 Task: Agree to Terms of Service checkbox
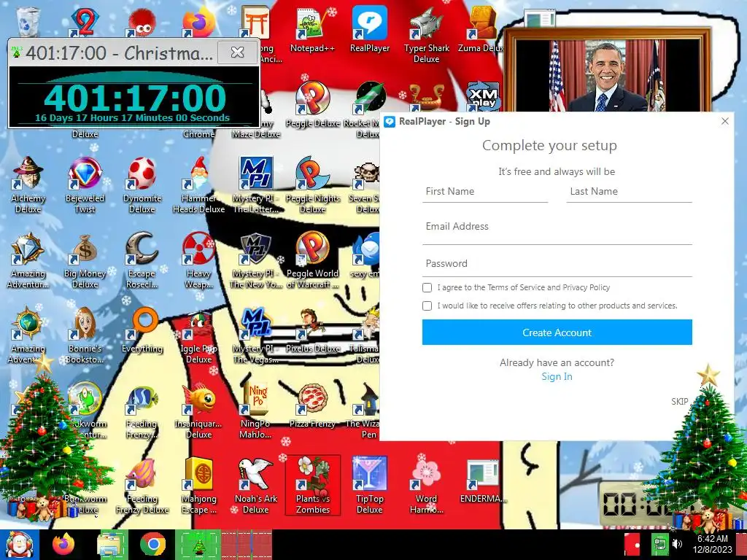[x=427, y=287]
